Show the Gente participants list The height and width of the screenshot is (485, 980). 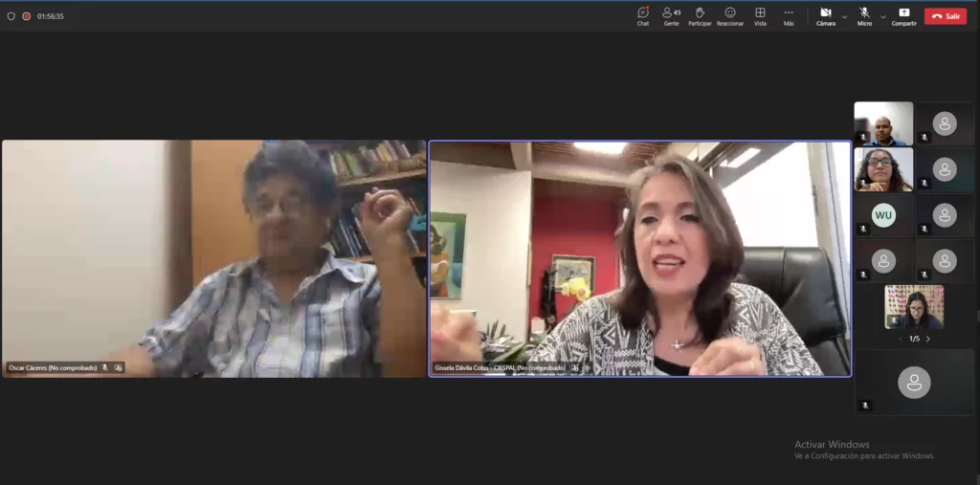671,15
